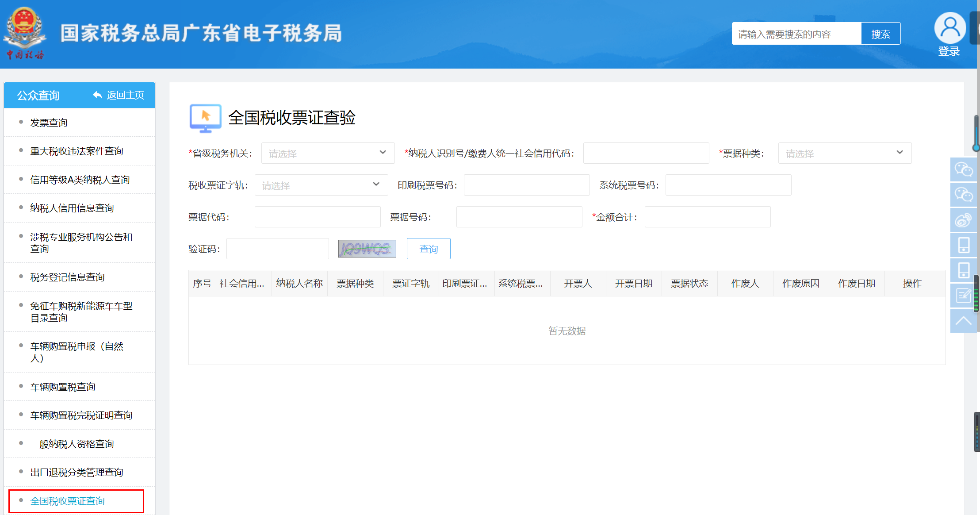Viewport: 980px width, 515px height.
Task: Focus the 金额合计 input field
Action: click(707, 217)
